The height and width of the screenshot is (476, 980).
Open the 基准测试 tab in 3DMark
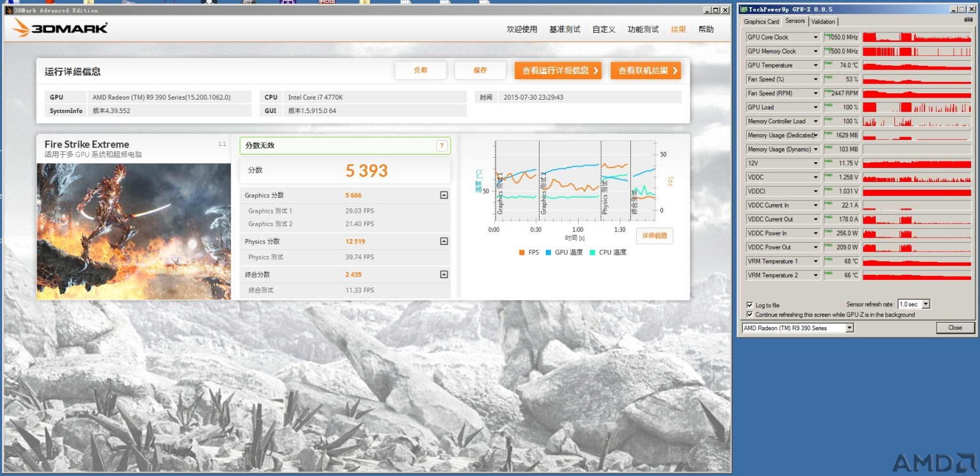tap(564, 29)
